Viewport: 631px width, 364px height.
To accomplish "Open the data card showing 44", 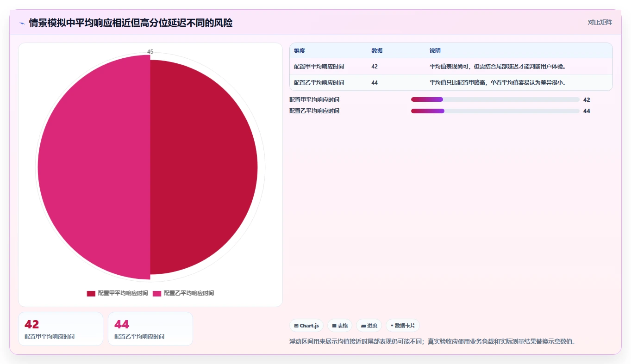I will (150, 329).
